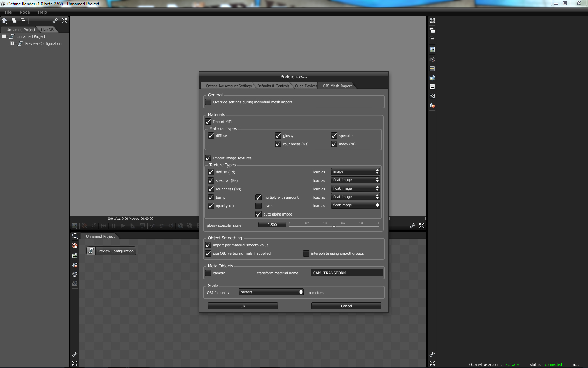Click the wrench icon at bottom of right panel

click(432, 354)
